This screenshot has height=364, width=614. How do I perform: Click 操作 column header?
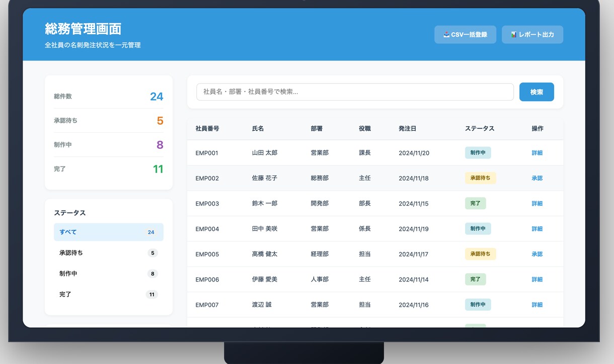pos(538,129)
